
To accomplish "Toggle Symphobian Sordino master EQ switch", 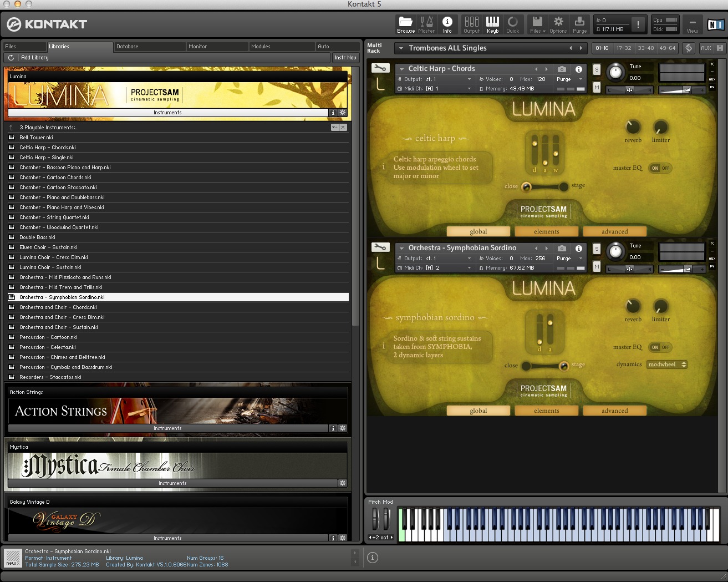I will coord(660,347).
